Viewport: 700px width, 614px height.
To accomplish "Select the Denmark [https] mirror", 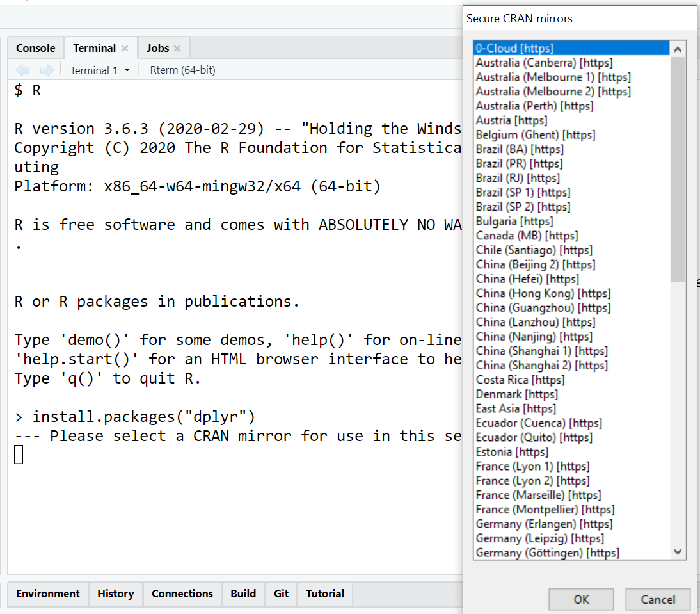I will [x=516, y=394].
